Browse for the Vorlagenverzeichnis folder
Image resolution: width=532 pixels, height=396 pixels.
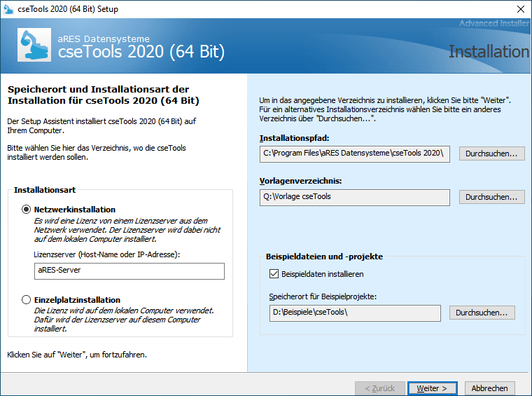click(x=491, y=197)
